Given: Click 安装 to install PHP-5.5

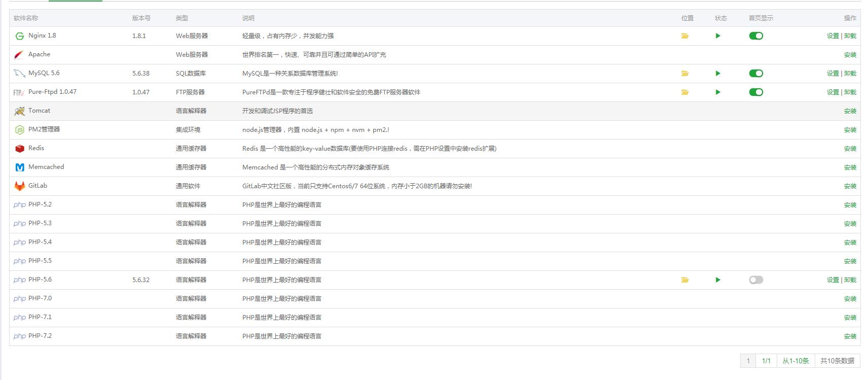Looking at the screenshot, I should pos(850,261).
